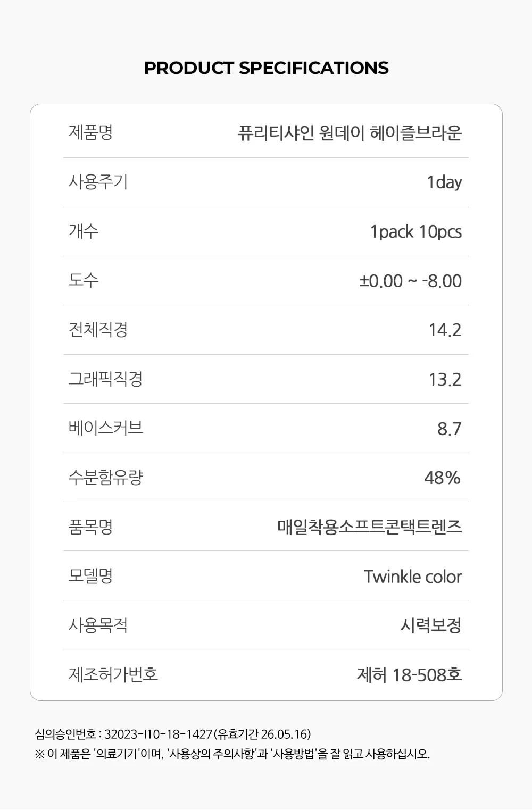Click the product name 퓨리티샤인 원데이 헤이즐브라운

(350, 132)
